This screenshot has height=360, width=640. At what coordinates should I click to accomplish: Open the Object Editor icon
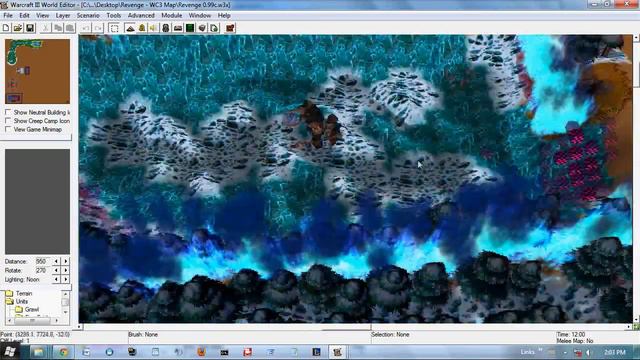(x=165, y=28)
